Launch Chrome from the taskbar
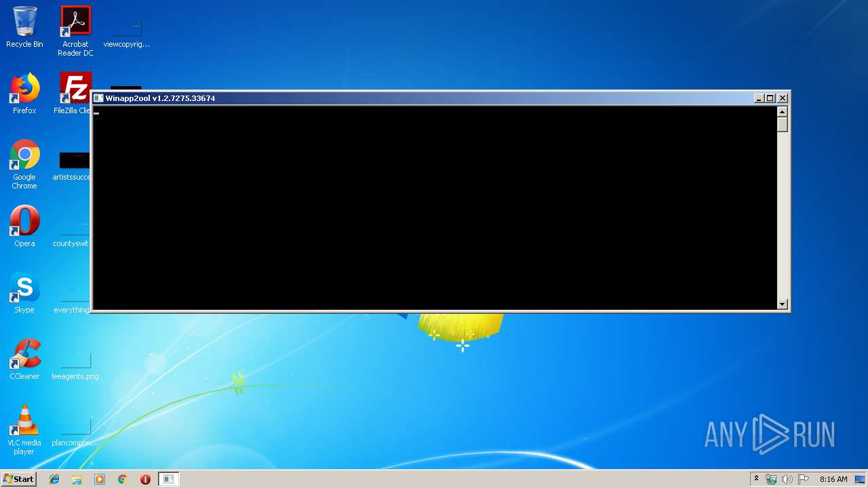868x488 pixels. [123, 479]
